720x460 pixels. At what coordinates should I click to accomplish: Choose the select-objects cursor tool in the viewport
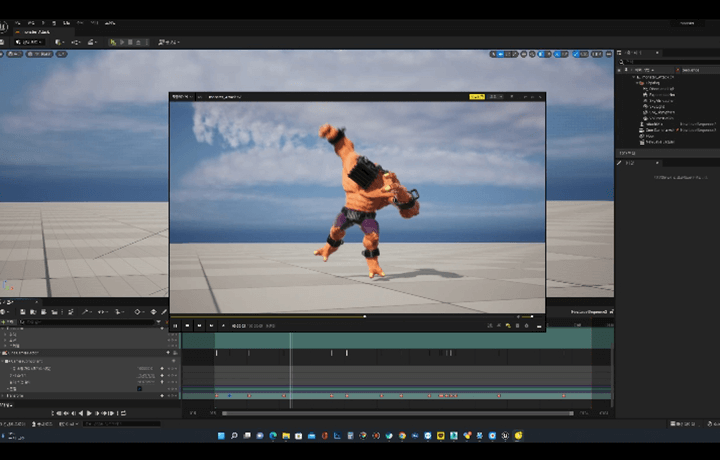[x=493, y=54]
